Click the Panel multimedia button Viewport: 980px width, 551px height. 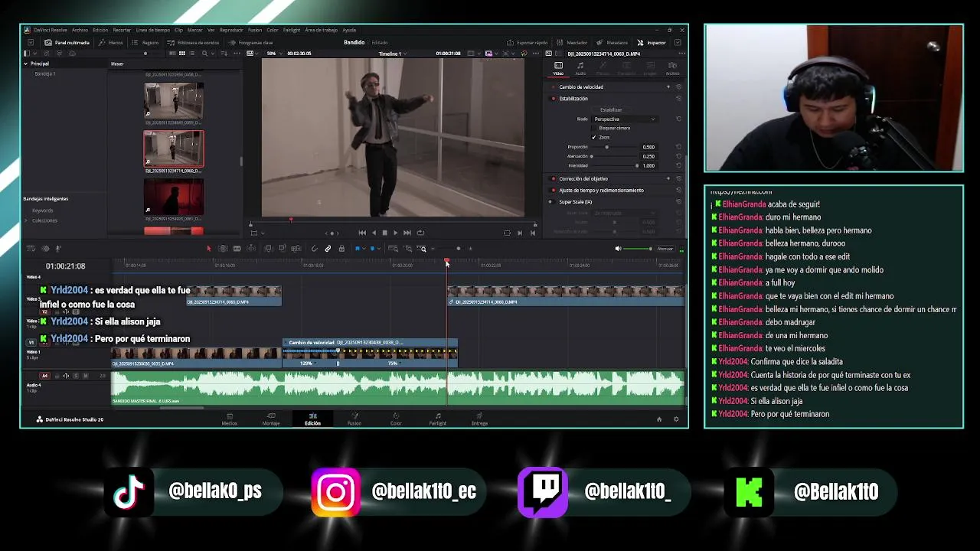(x=67, y=43)
